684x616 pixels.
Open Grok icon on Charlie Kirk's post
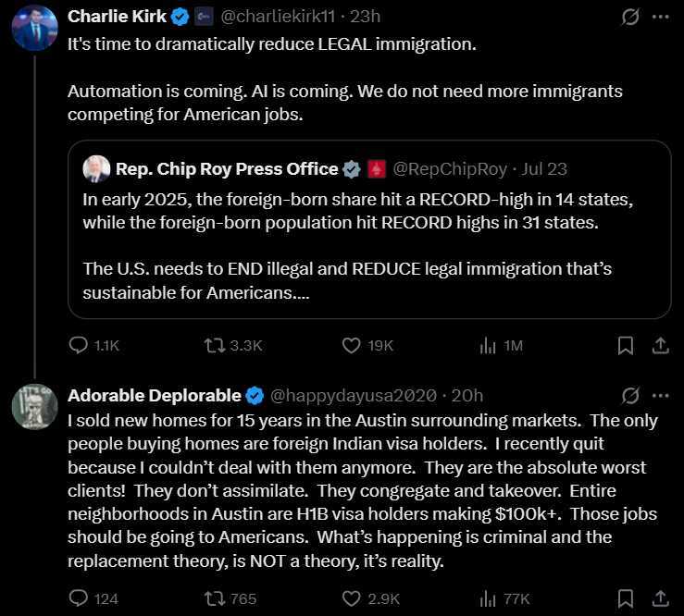click(630, 17)
